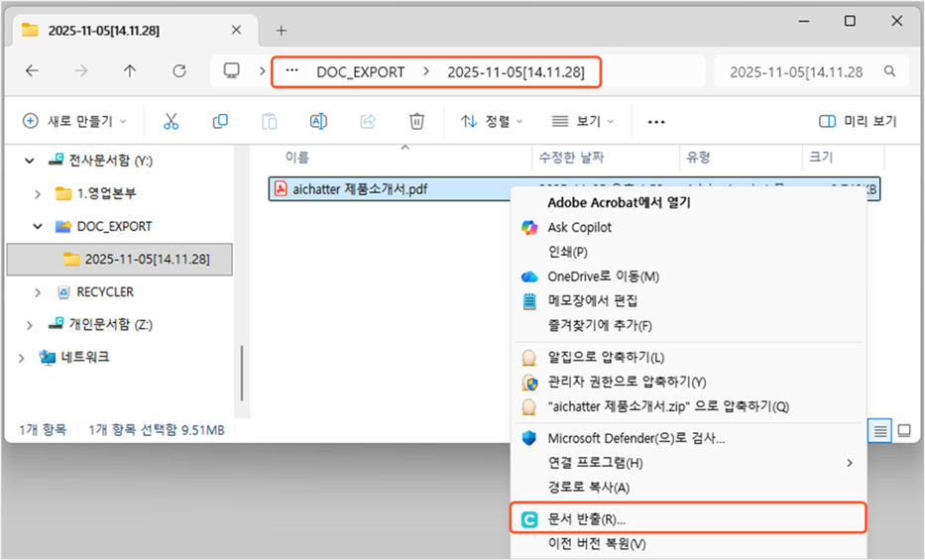
Task: Click the Copy icon in toolbar
Action: (x=220, y=121)
